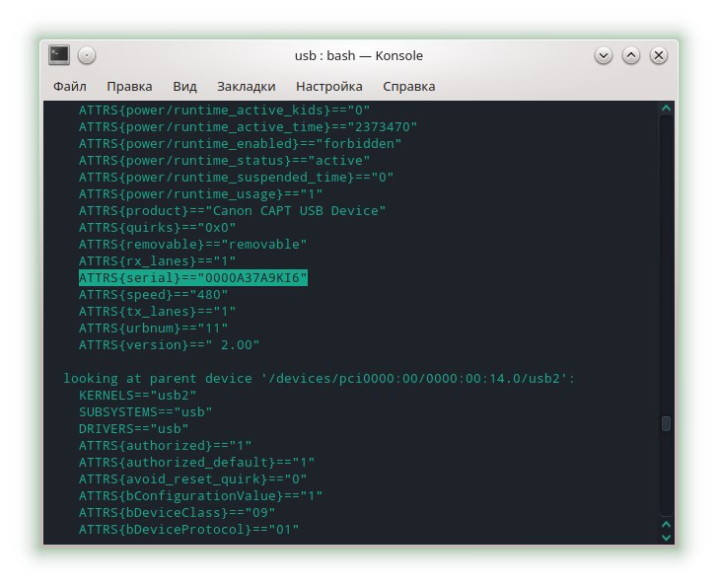The height and width of the screenshot is (588, 718).
Task: Click the ATTRS{speed}=="480" line
Action: pos(154,294)
